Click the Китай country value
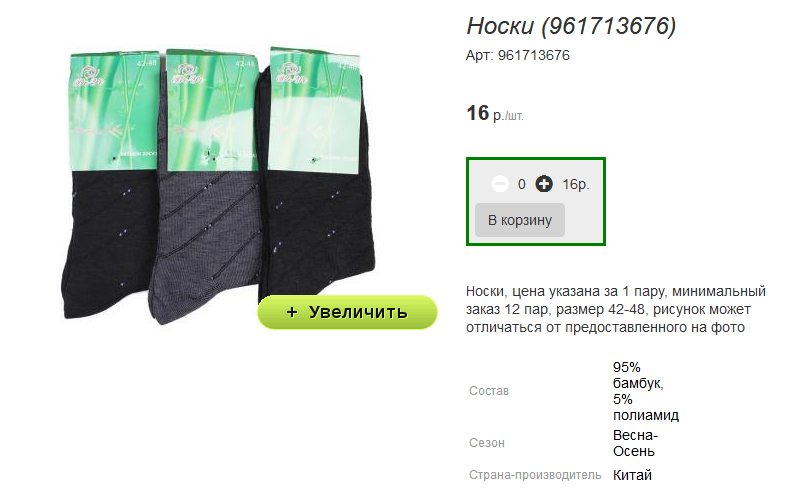Image resolution: width=790 pixels, height=489 pixels. [x=632, y=475]
